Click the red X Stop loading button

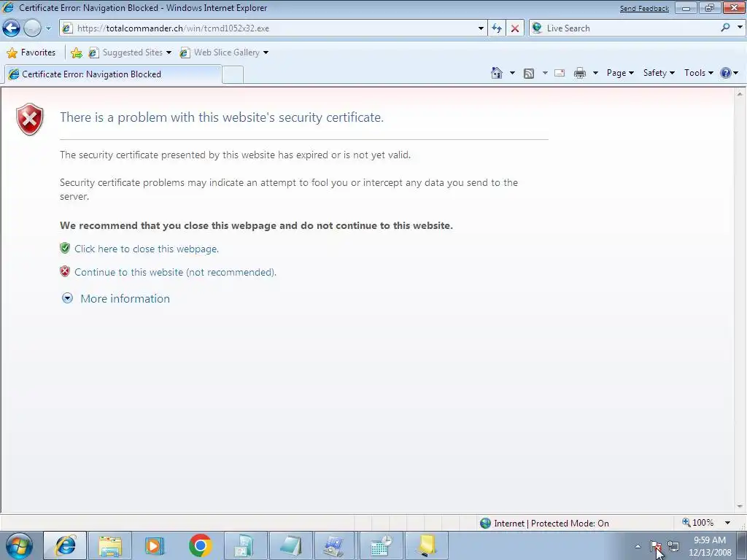pos(515,28)
